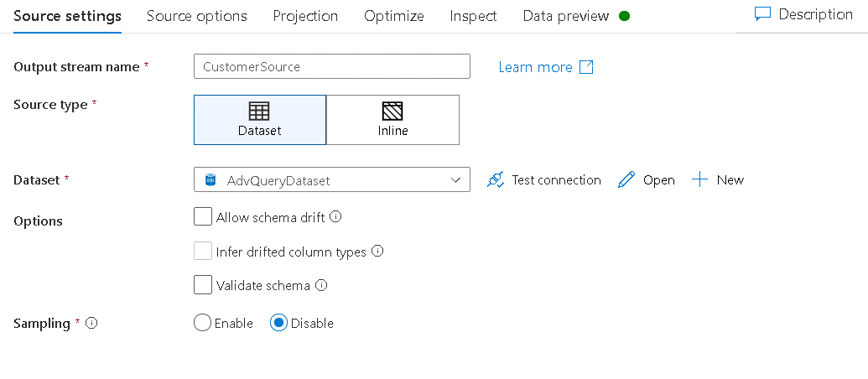The image size is (868, 379).
Task: Click the info icon beside Infer drifted column types
Action: [x=377, y=251]
